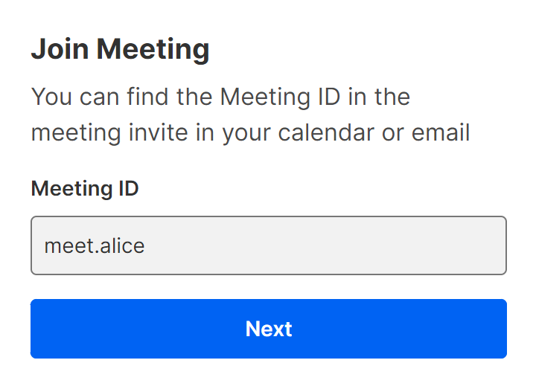The width and height of the screenshot is (536, 392).
Task: Proceed by clicking Next
Action: click(268, 329)
